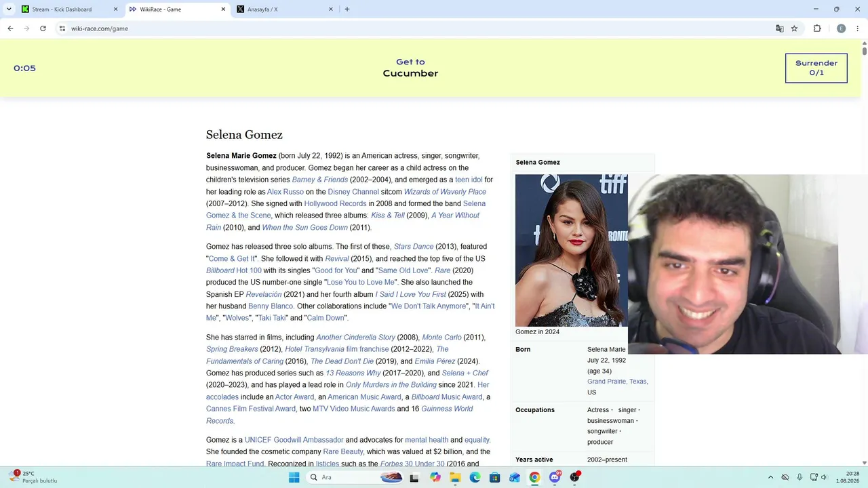Open Microsoft Edge from the taskbar
Viewport: 868px width, 488px height.
tap(475, 477)
